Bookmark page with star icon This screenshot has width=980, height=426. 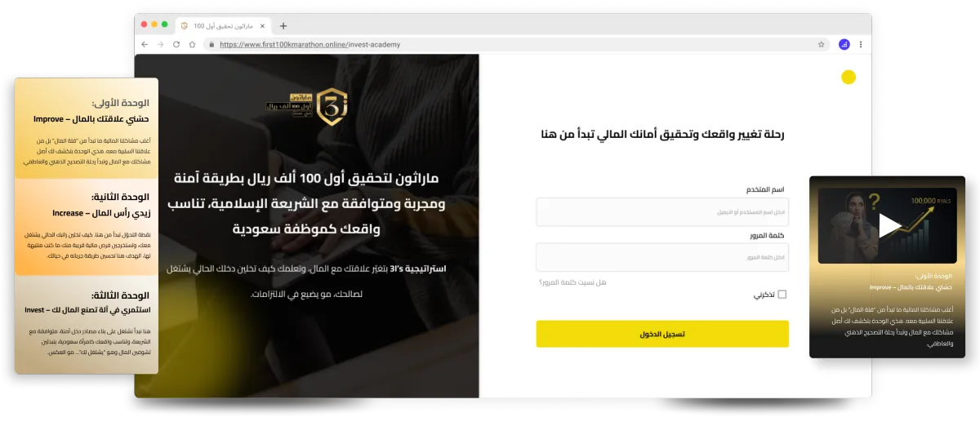tap(822, 44)
